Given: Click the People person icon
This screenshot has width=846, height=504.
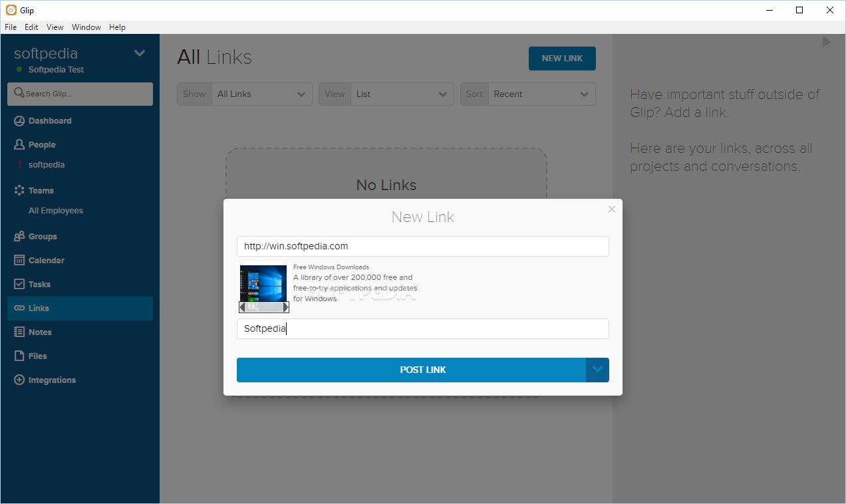Looking at the screenshot, I should pyautogui.click(x=19, y=144).
